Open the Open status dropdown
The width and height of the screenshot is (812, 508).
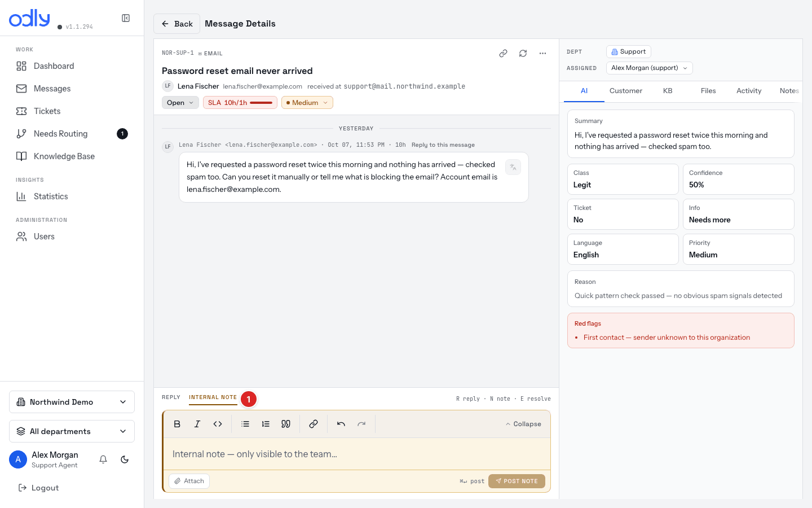[180, 103]
